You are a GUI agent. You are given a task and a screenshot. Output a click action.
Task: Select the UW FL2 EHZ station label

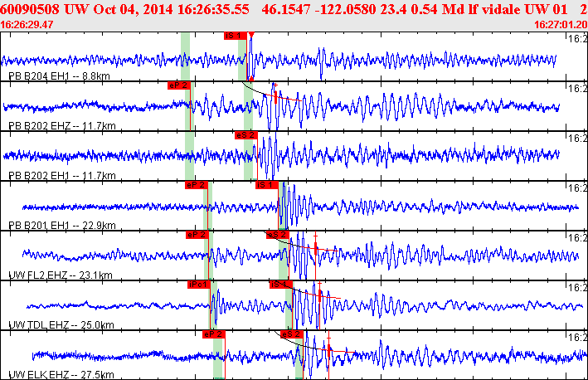(x=61, y=275)
